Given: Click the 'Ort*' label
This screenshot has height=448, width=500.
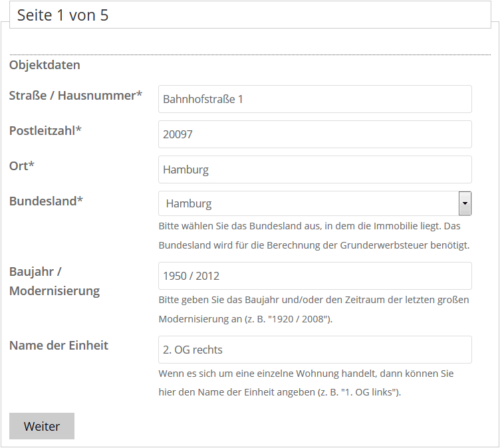Looking at the screenshot, I should tap(22, 166).
